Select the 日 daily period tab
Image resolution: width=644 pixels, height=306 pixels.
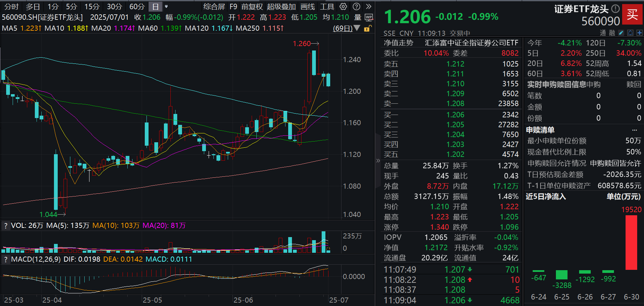click(155, 6)
